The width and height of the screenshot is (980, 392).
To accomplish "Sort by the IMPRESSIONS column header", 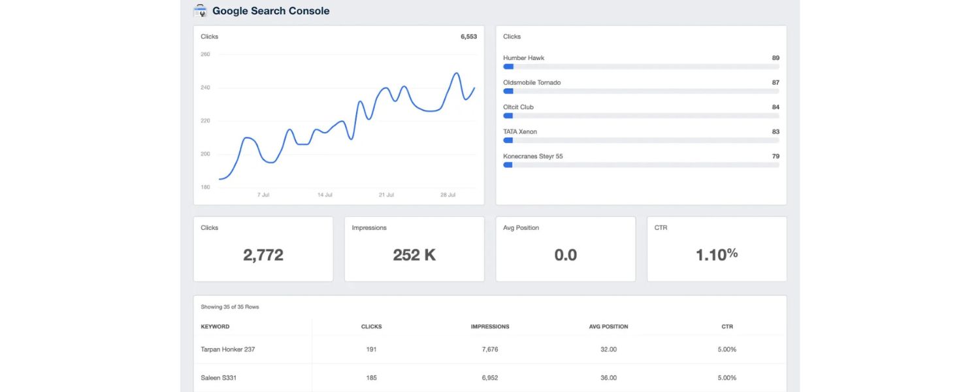I will coord(491,326).
